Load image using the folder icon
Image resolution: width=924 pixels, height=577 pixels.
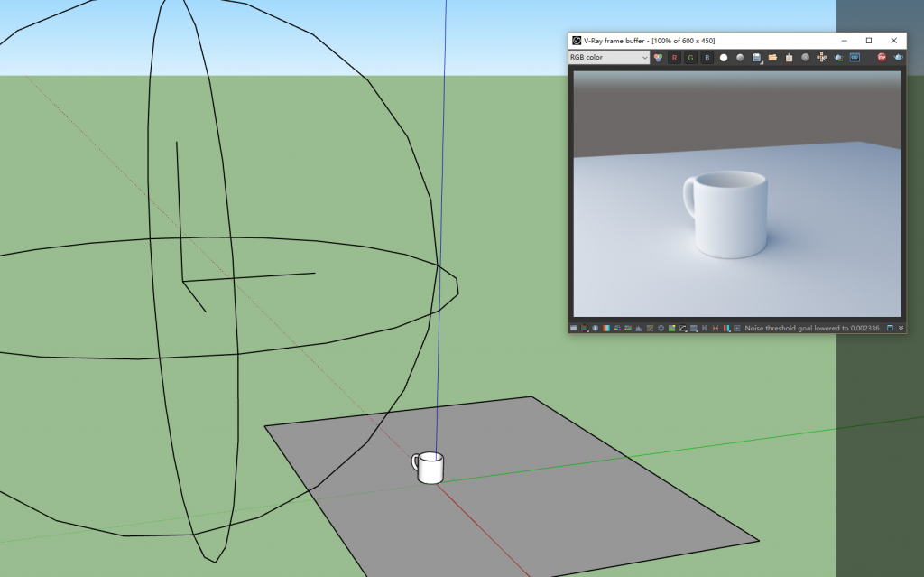[772, 57]
